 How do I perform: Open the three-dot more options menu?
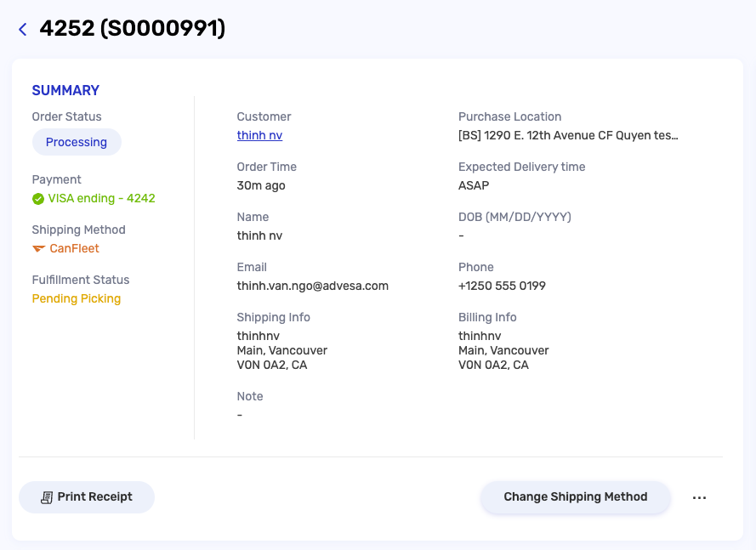(x=699, y=497)
